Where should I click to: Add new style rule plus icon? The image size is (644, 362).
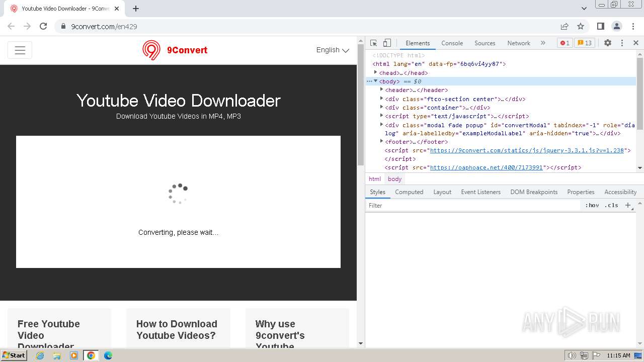628,205
